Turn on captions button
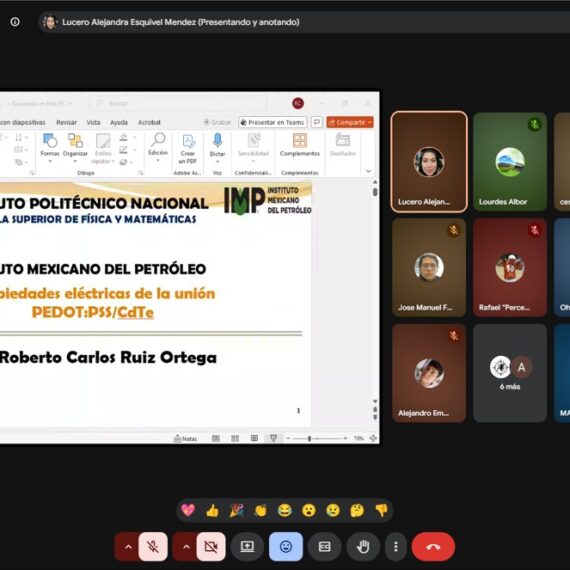 tap(324, 546)
